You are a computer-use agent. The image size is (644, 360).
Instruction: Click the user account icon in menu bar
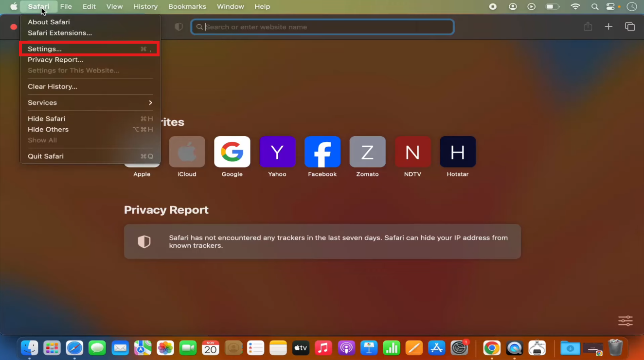[x=513, y=6]
